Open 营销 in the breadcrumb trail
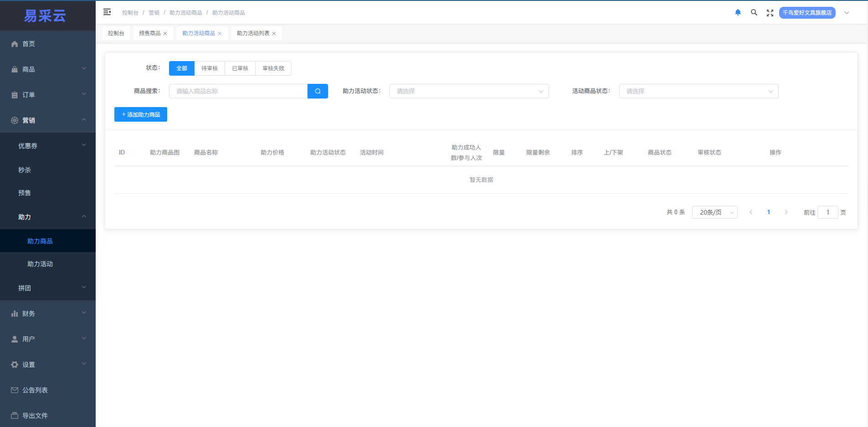The image size is (868, 427). (154, 12)
